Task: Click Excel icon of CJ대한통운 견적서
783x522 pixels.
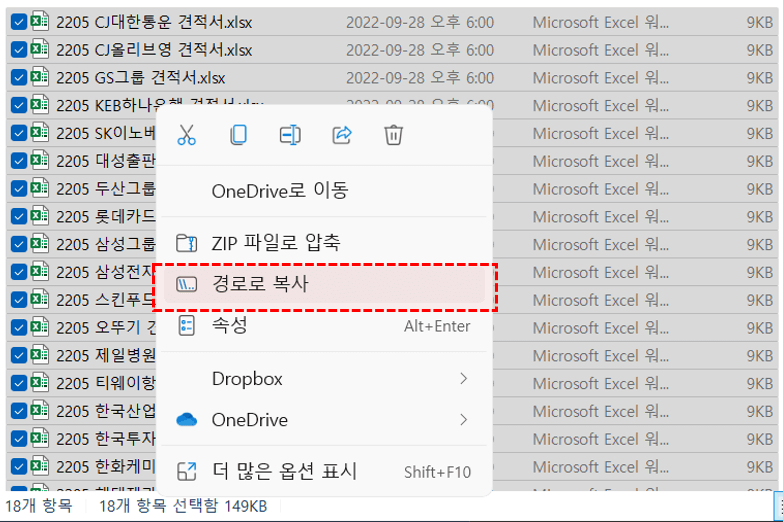Action: (x=39, y=21)
